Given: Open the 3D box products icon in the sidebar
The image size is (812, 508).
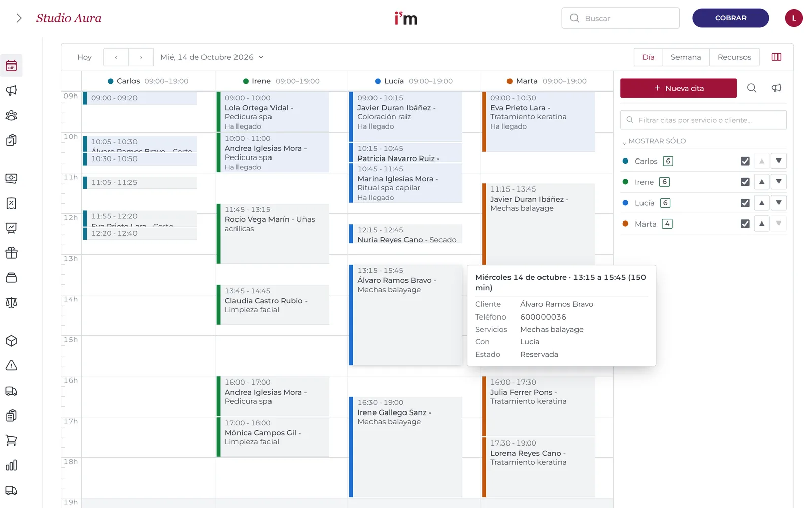Looking at the screenshot, I should (x=11, y=341).
